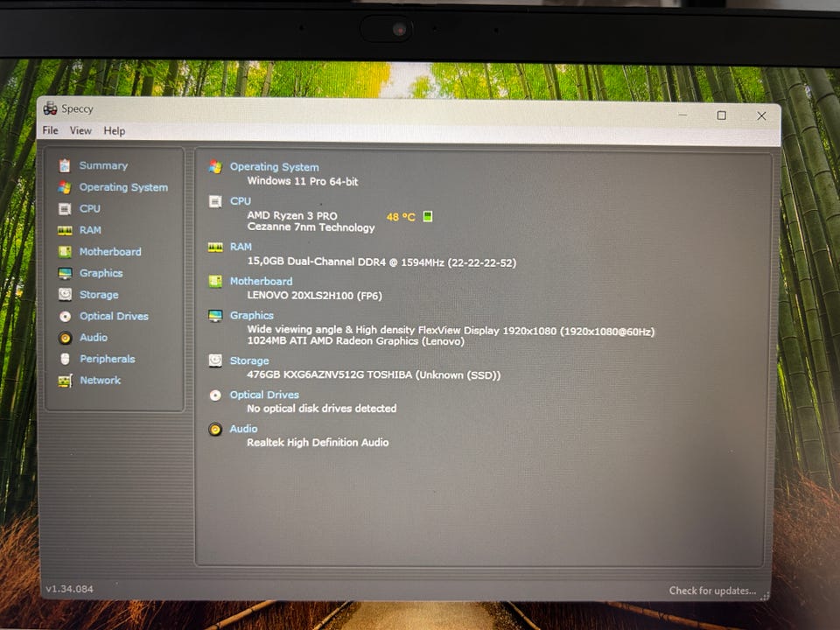
Task: Click the Motherboard icon in summary pane
Action: click(215, 281)
